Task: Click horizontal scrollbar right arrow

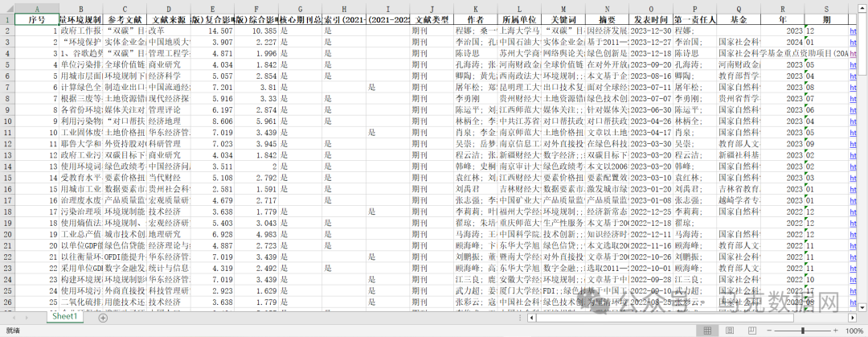Action: tap(853, 318)
